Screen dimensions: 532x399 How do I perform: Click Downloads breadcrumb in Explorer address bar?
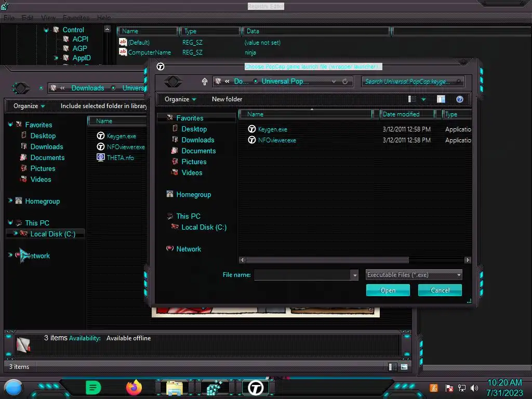[87, 88]
